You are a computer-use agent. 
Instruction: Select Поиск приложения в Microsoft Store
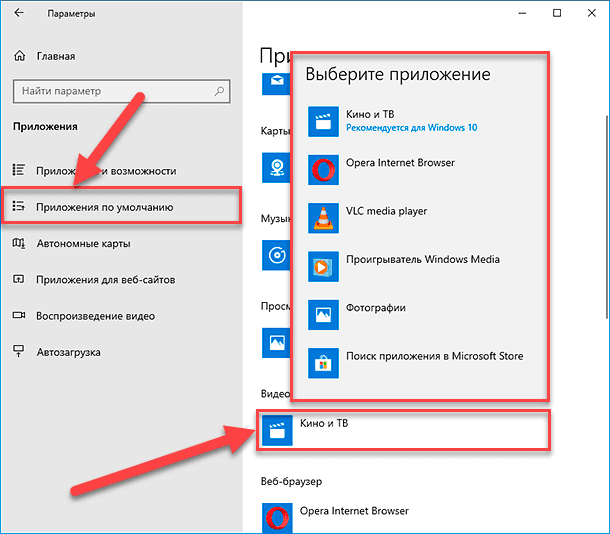(x=419, y=363)
